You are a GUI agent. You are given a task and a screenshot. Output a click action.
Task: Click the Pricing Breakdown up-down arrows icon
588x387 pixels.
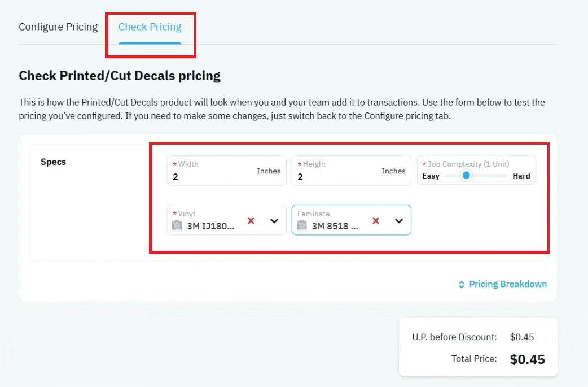[461, 285]
